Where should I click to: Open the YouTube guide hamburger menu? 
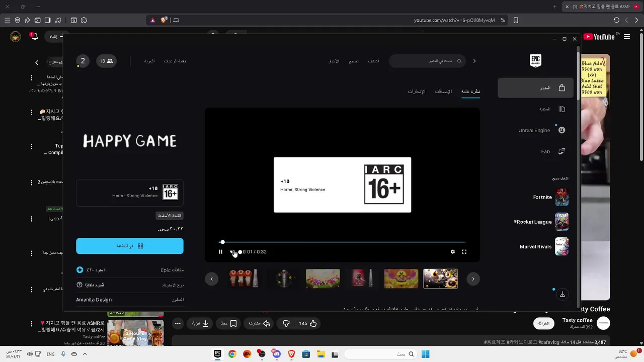[x=627, y=37]
